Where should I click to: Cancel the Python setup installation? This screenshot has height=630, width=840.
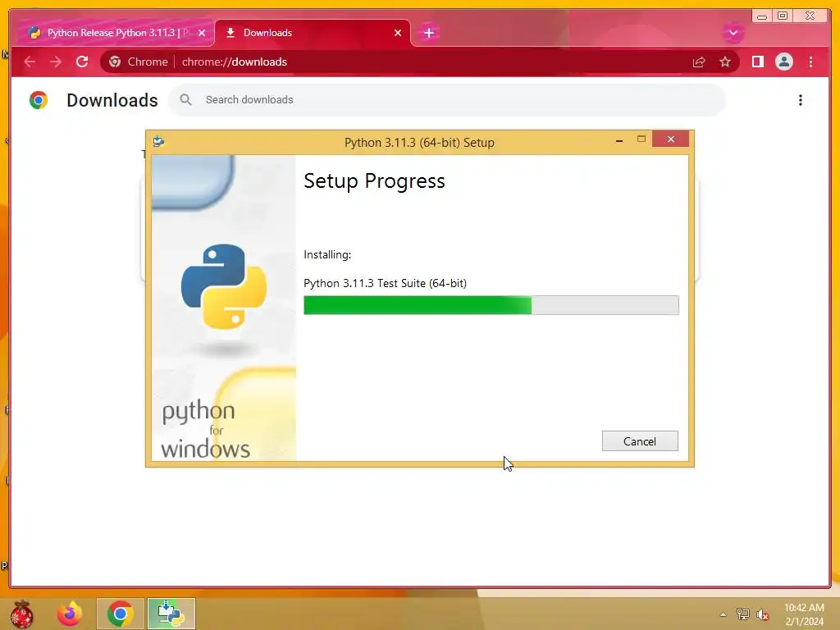pos(640,441)
